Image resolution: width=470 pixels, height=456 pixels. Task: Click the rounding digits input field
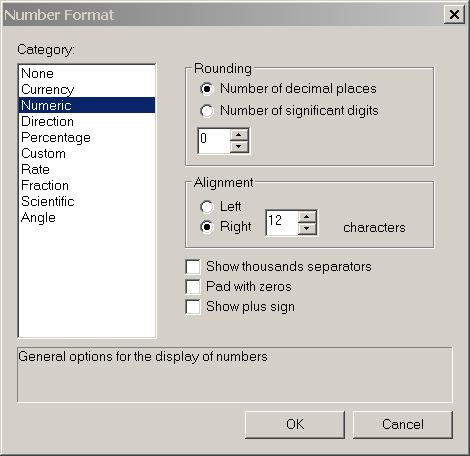click(214, 141)
